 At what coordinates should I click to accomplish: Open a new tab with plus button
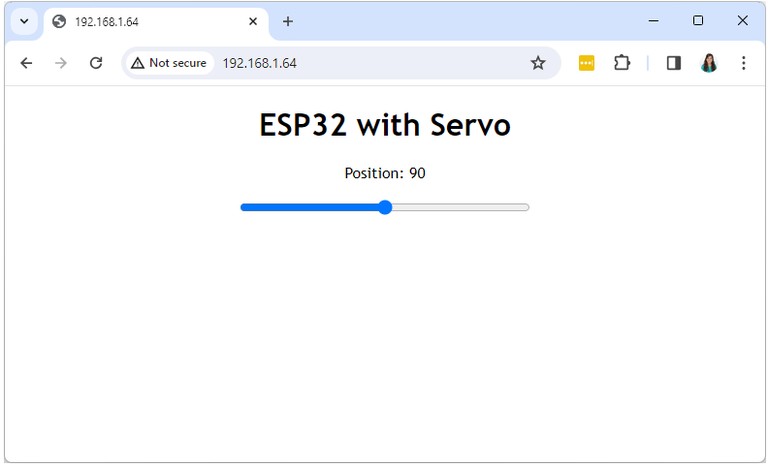pos(288,21)
